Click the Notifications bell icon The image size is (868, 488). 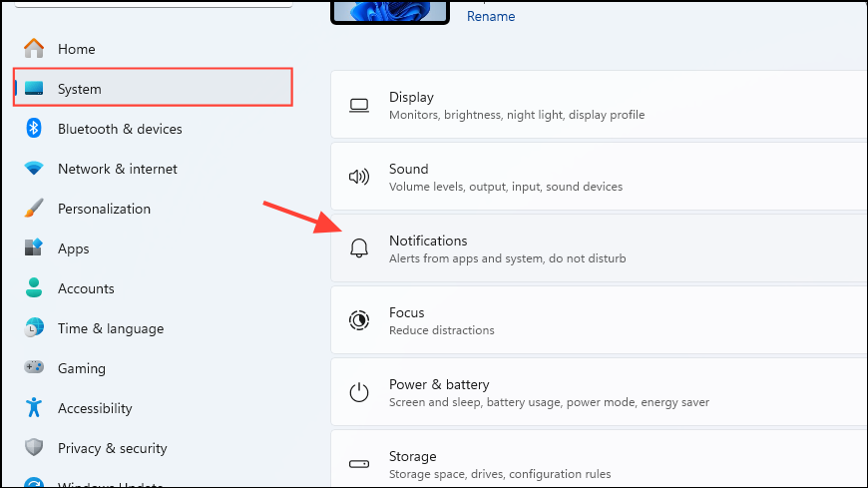[359, 248]
